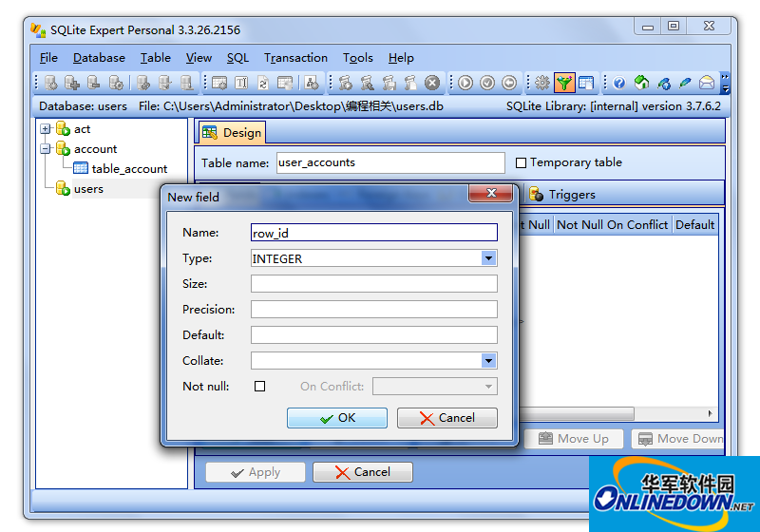Open the Tools menu
Viewport: 760px width, 532px height.
[x=358, y=58]
